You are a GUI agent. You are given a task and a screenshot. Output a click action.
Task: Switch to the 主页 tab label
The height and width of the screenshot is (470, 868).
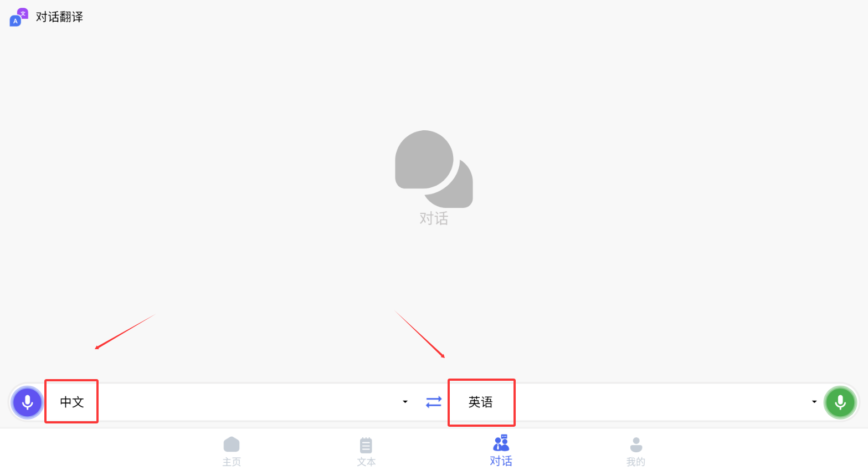point(232,462)
